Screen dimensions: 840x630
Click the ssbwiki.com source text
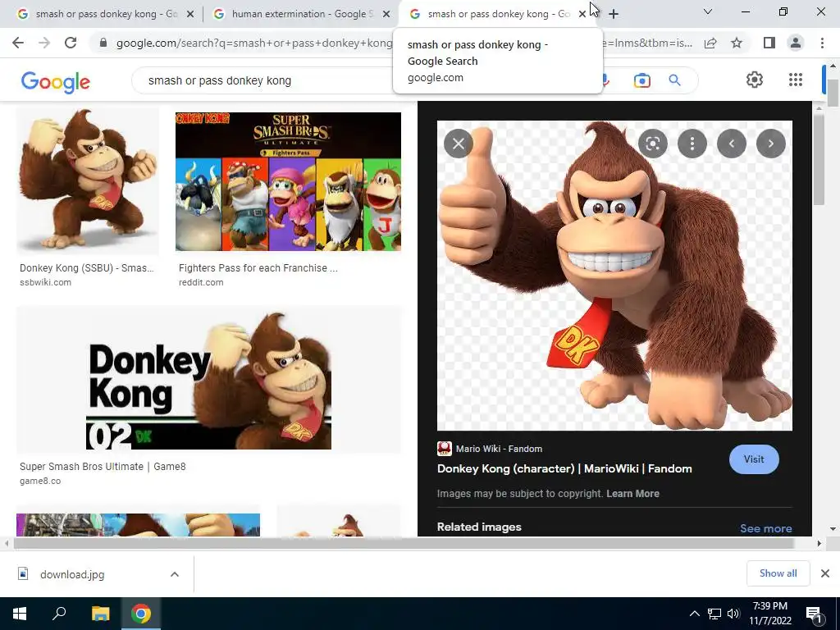click(x=46, y=282)
